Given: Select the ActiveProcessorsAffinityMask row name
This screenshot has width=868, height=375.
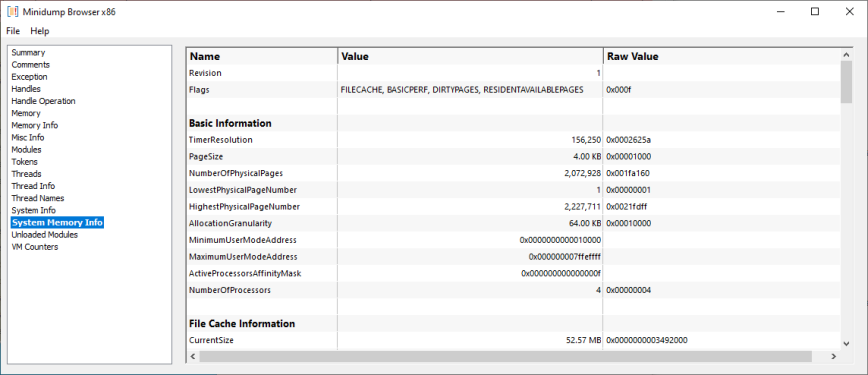Looking at the screenshot, I should (x=245, y=274).
